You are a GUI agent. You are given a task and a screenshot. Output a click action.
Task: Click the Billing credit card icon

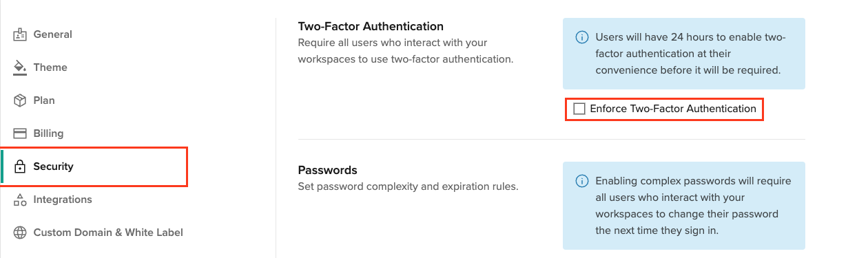[x=20, y=133]
